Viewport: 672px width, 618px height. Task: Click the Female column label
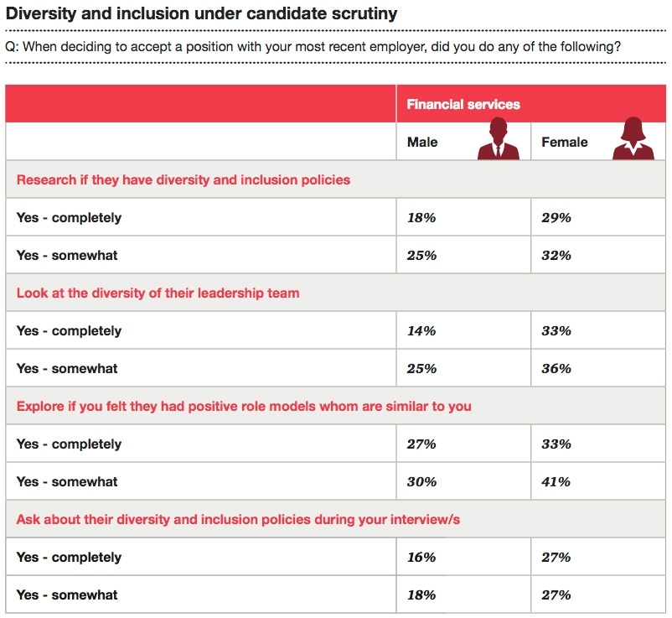[565, 143]
